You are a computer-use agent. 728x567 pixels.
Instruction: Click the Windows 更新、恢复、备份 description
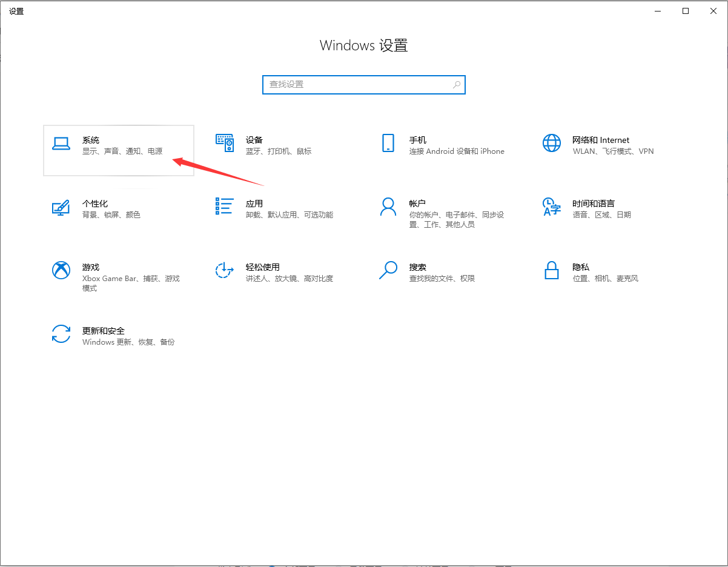128,342
